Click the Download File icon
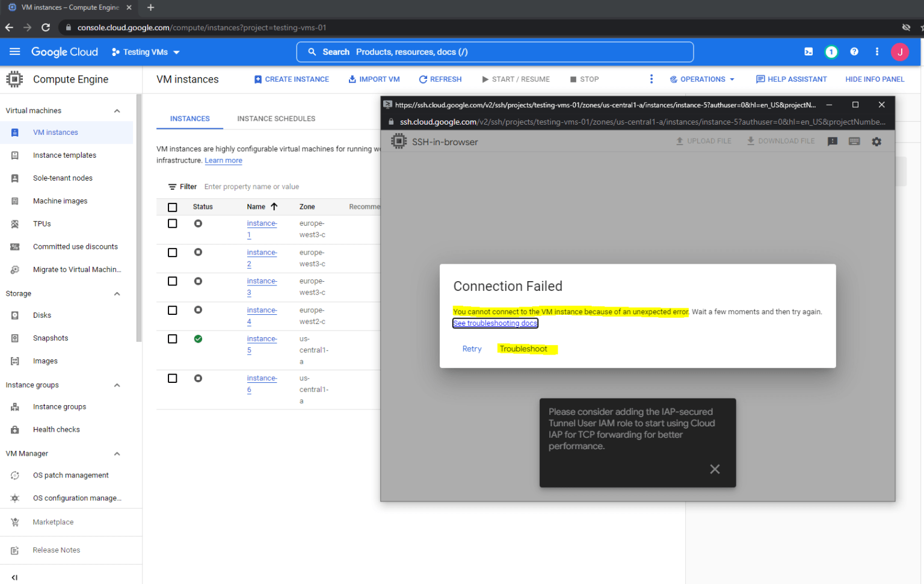 (780, 141)
